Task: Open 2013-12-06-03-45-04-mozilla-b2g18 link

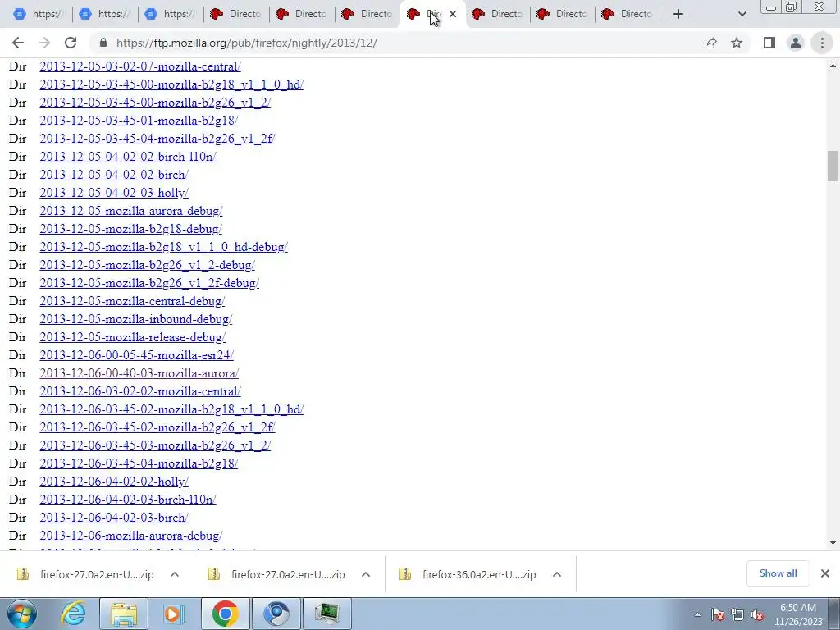Action: (139, 463)
